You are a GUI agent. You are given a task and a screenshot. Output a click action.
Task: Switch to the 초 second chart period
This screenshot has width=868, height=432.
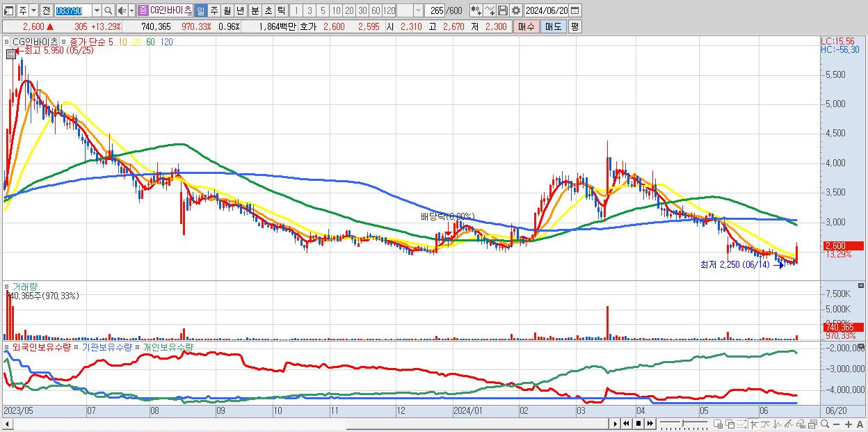tap(268, 10)
